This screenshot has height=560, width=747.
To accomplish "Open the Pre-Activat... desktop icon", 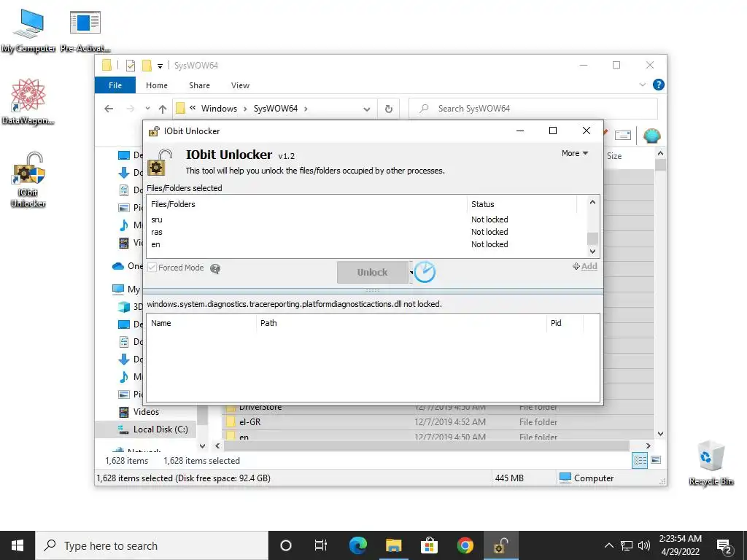I will [85, 31].
